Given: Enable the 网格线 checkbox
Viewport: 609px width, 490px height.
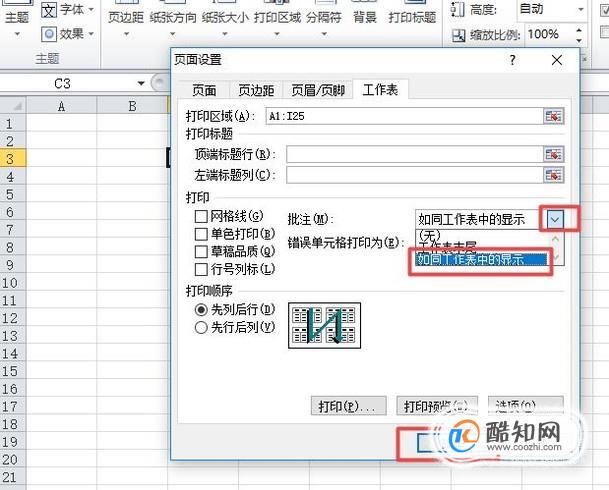Looking at the screenshot, I should [x=201, y=216].
